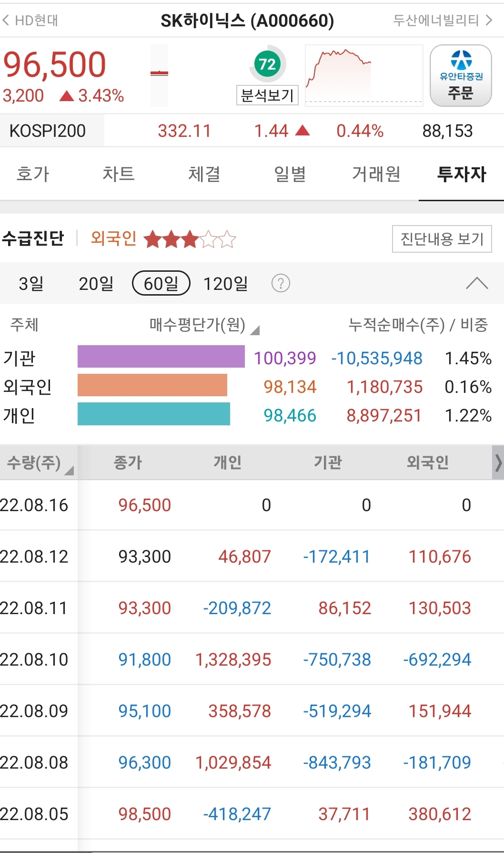
Task: Switch to the 일별 tab
Action: coord(290,174)
